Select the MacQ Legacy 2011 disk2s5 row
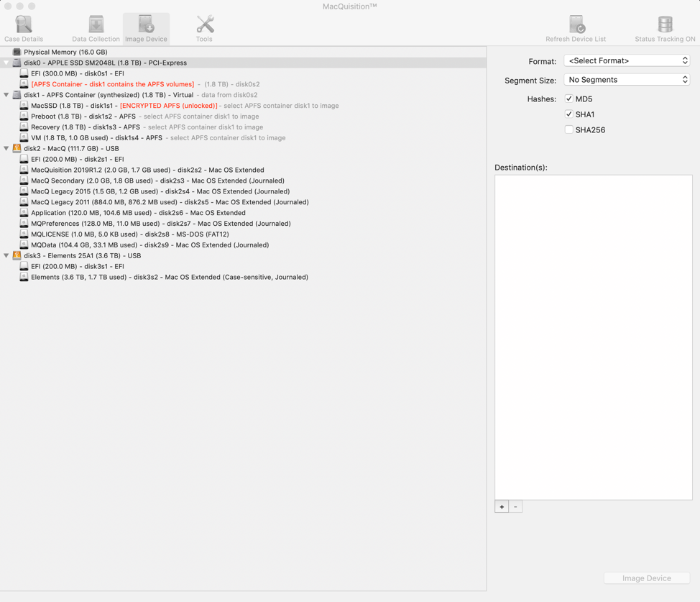700x602 pixels. pos(244,202)
